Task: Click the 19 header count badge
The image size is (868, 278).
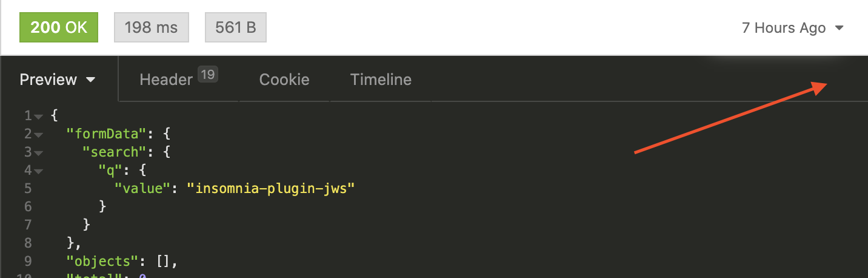Action: (208, 75)
